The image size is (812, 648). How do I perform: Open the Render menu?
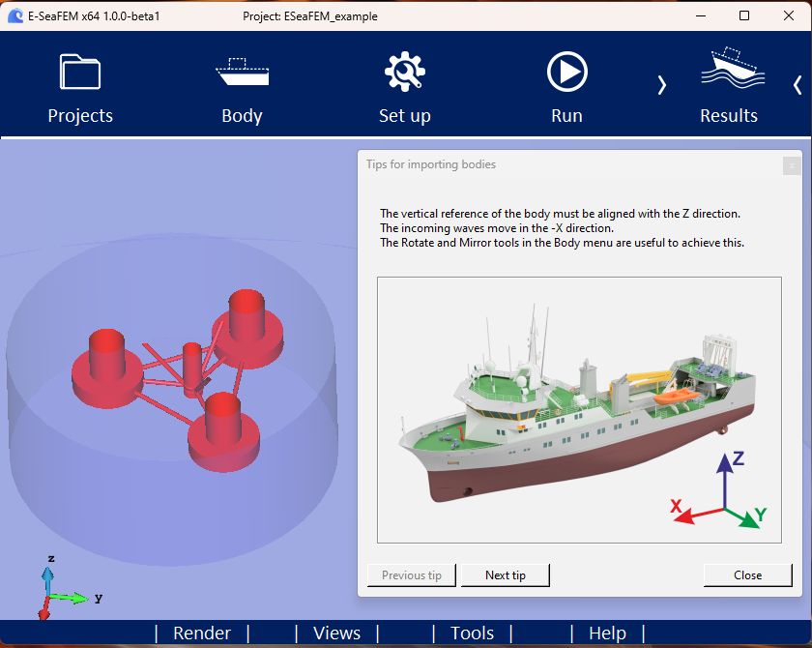coord(202,633)
